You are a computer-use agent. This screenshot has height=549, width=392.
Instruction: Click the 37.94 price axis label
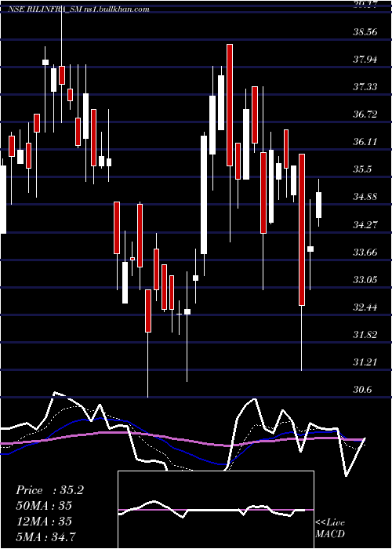point(365,60)
